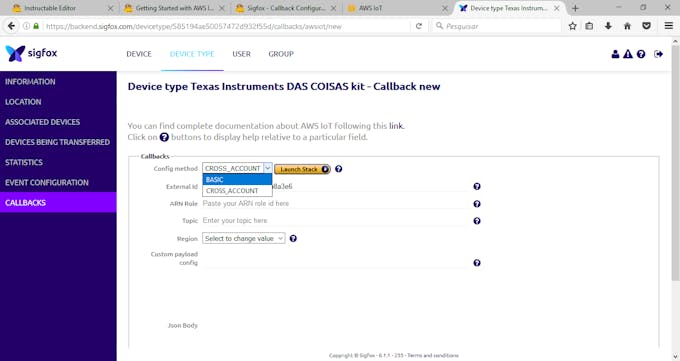
Task: Expand the Config method dropdown arrow
Action: 268,168
